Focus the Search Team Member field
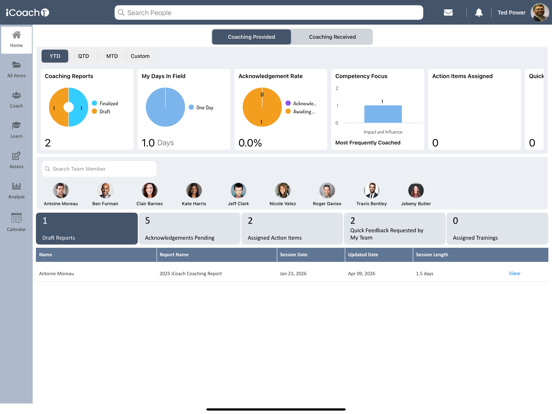Viewport: 552px width, 414px height. pos(99,169)
